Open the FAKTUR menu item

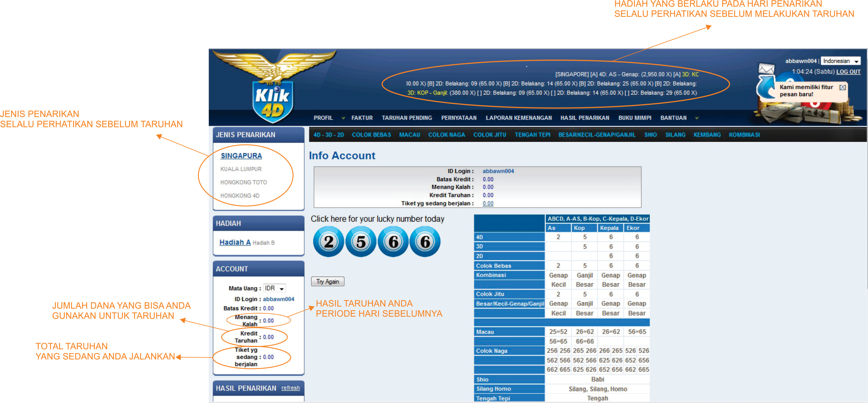(x=362, y=118)
